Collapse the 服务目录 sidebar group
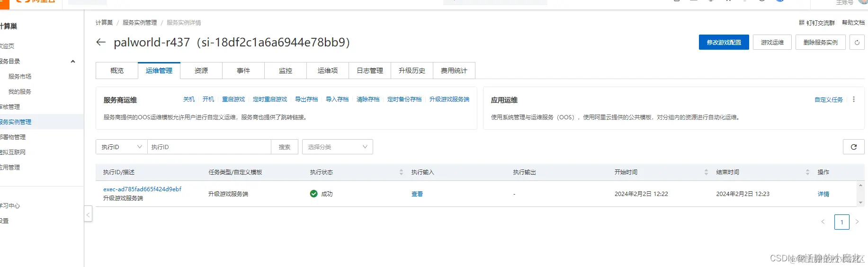This screenshot has width=868, height=267. (x=73, y=62)
